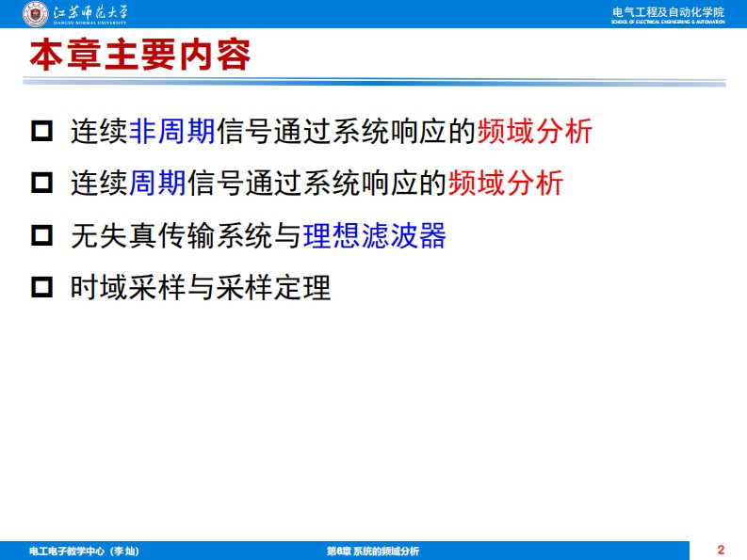Select the slide title 本章主要内容

click(x=139, y=56)
